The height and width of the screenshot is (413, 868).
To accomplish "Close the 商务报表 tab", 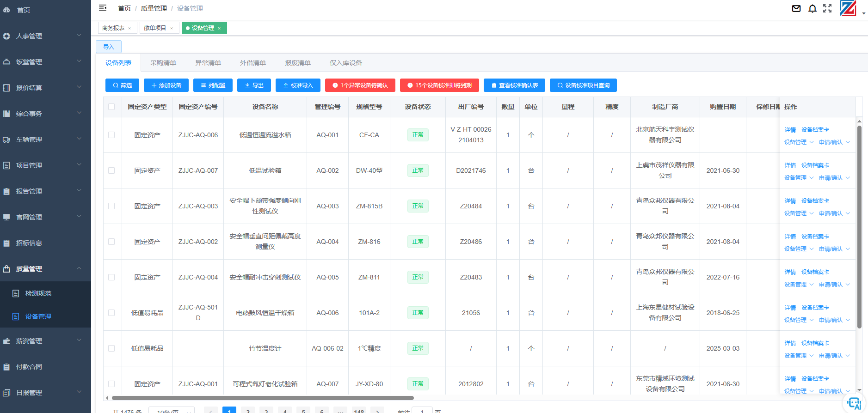I will coord(129,28).
